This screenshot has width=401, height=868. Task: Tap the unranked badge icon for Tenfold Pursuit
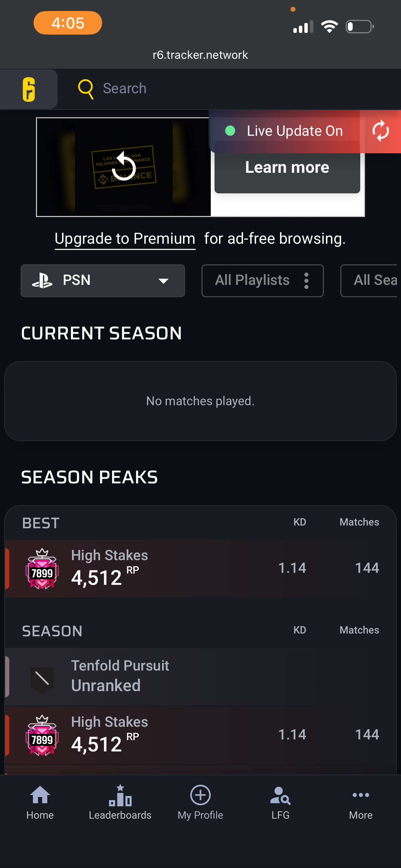point(42,678)
